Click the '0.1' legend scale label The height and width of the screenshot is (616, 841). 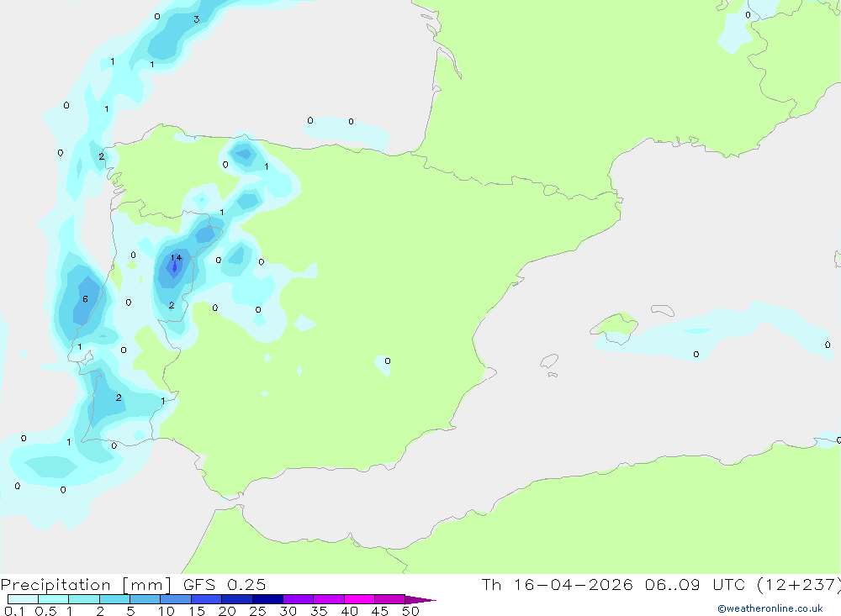(14, 611)
